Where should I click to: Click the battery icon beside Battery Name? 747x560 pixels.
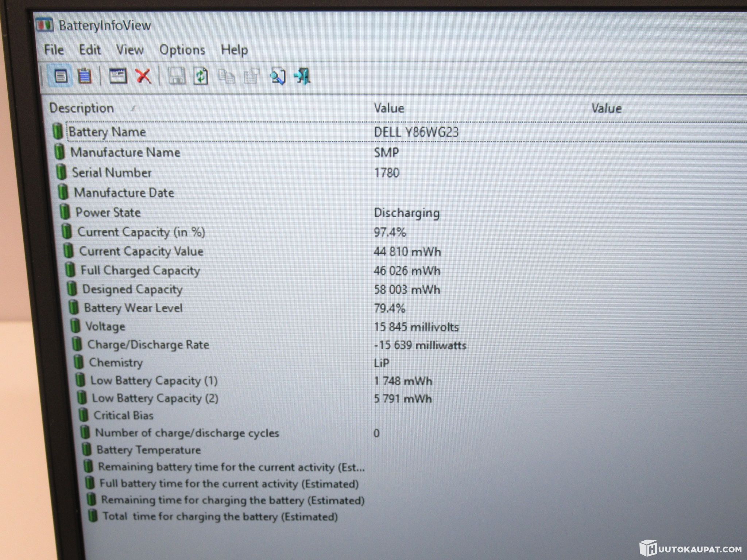pos(58,131)
